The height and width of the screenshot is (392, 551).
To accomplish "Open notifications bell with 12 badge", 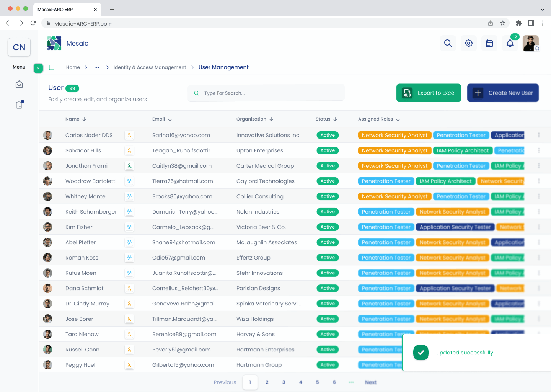I will click(510, 43).
